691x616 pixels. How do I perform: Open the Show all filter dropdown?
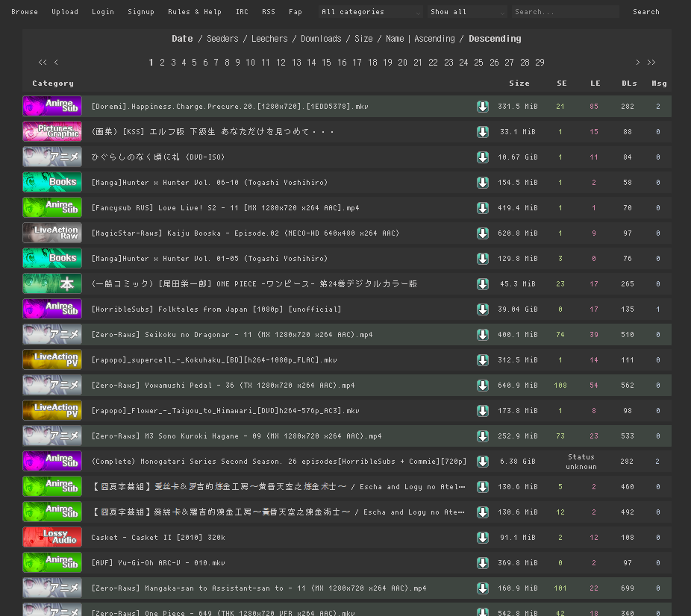pyautogui.click(x=468, y=12)
